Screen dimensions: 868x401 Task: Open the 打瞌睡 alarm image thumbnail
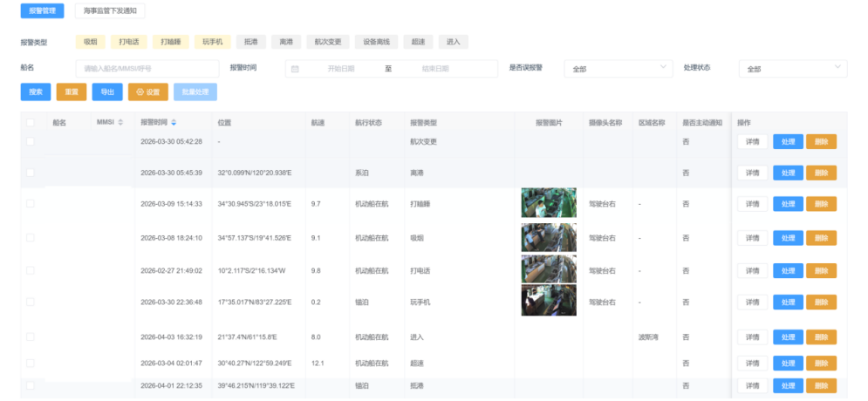pos(548,203)
